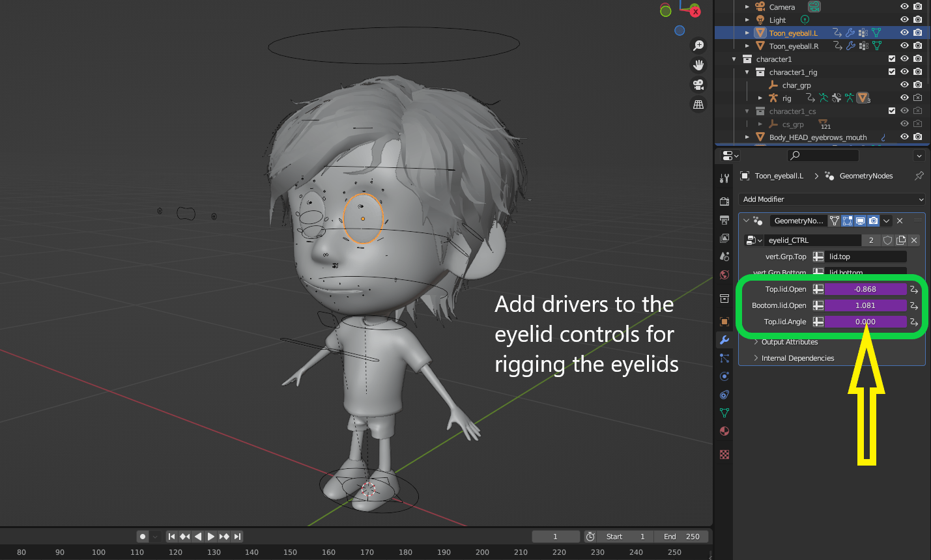The image size is (931, 560).
Task: Enable the fake user shield for eyelid_CTRL
Action: point(887,240)
